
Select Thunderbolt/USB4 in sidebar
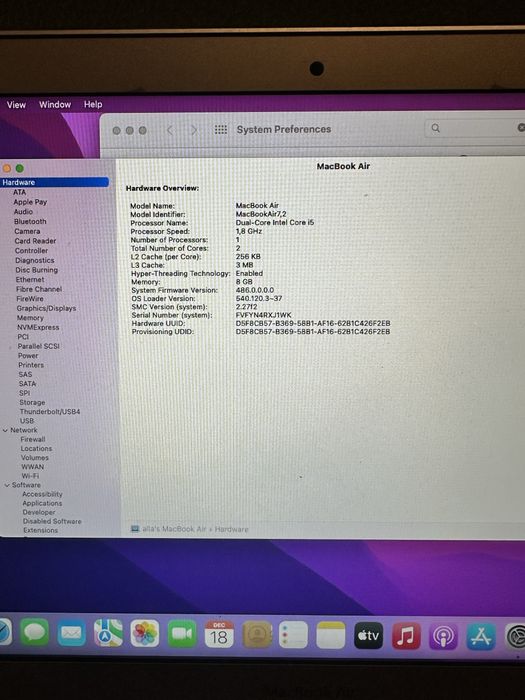click(x=50, y=412)
